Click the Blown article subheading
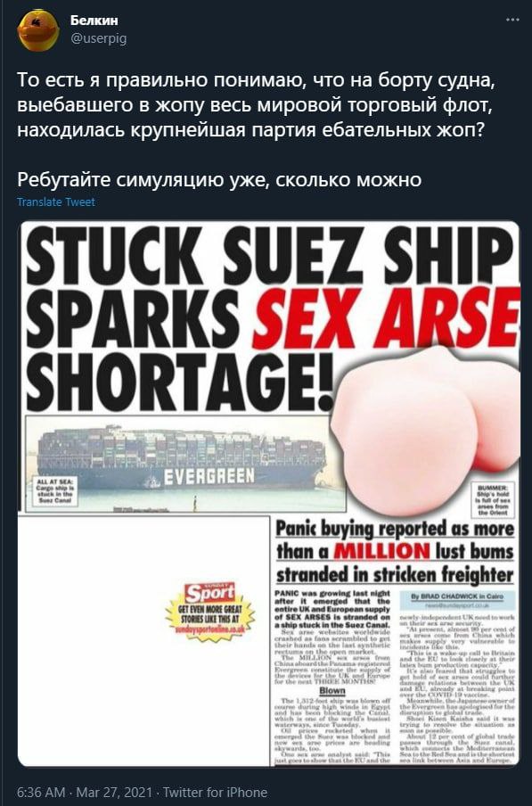Viewport: 532px width, 806px height. (x=331, y=690)
